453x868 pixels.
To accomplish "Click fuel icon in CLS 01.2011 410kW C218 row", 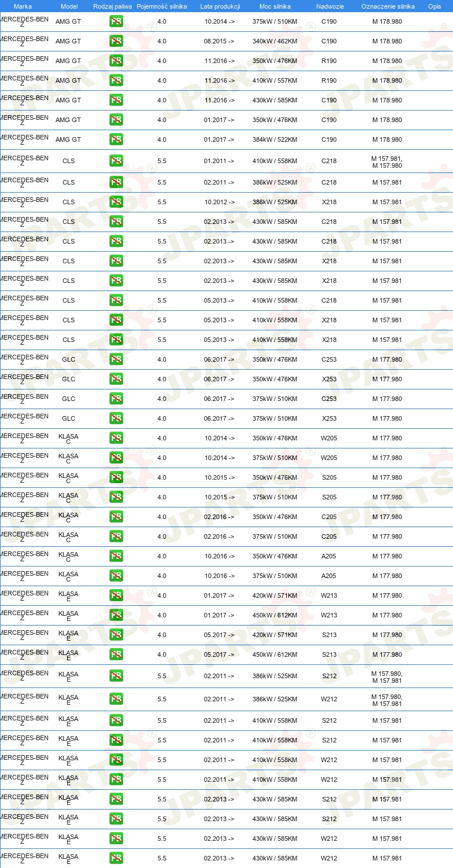I will [116, 161].
